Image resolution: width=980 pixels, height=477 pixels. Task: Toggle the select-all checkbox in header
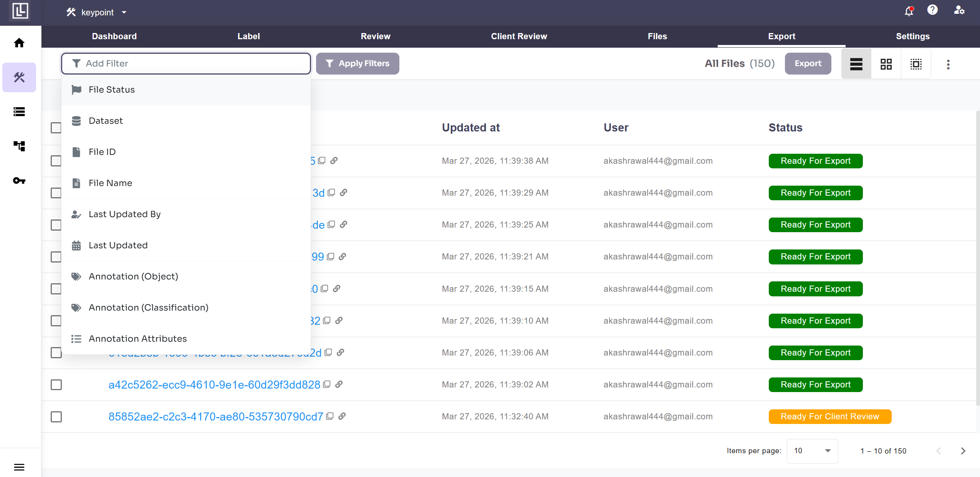56,128
